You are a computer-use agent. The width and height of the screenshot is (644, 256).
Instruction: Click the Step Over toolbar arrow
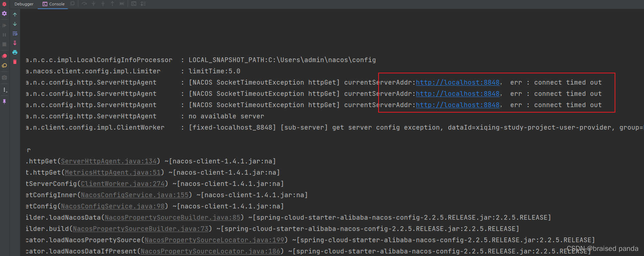84,4
